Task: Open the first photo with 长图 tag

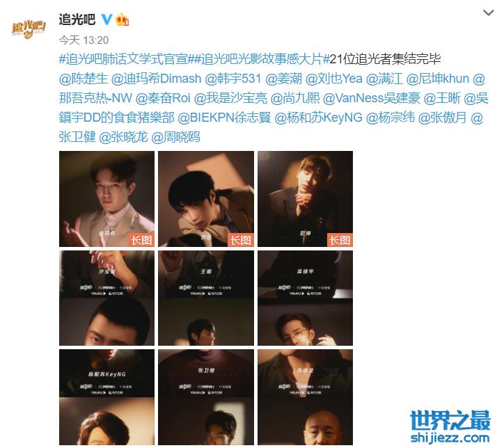Action: click(106, 199)
